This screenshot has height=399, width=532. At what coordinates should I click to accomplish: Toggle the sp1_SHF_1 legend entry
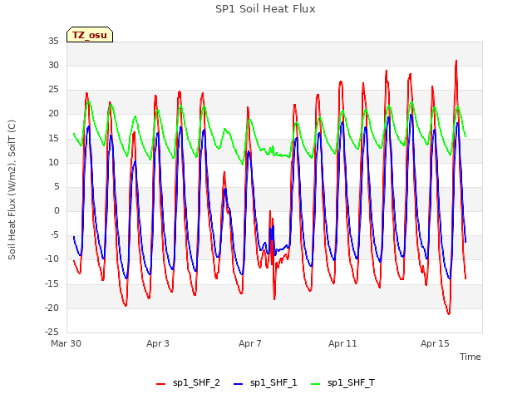tap(265, 383)
